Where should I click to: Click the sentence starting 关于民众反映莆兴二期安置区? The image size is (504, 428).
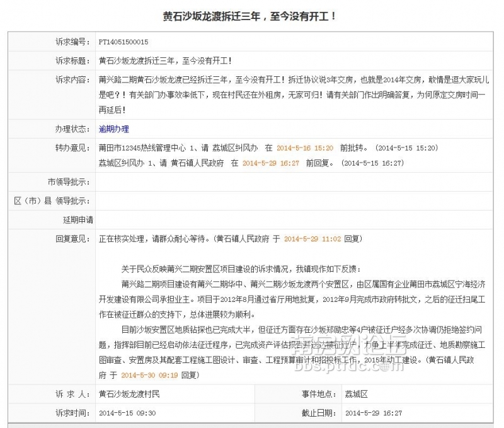[241, 269]
